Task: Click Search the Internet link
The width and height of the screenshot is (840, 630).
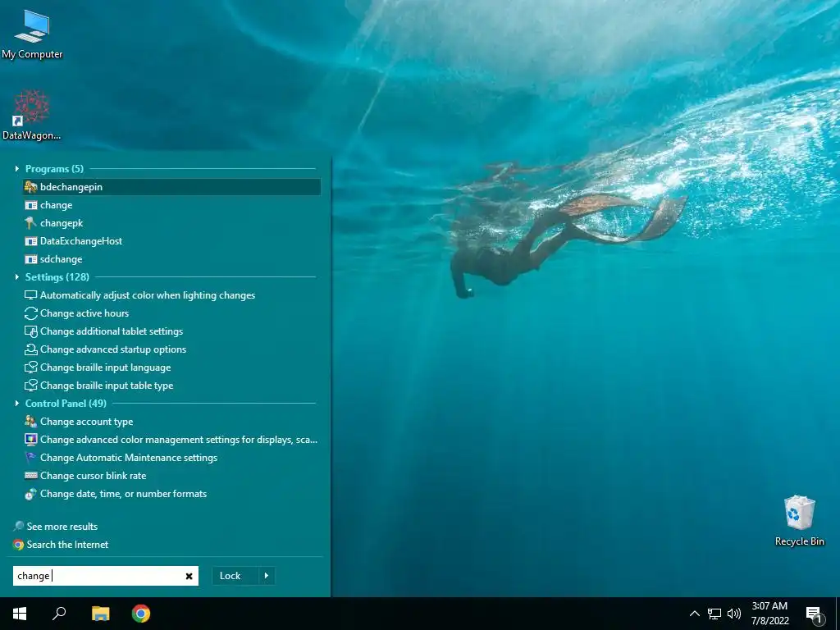Action: pos(61,545)
